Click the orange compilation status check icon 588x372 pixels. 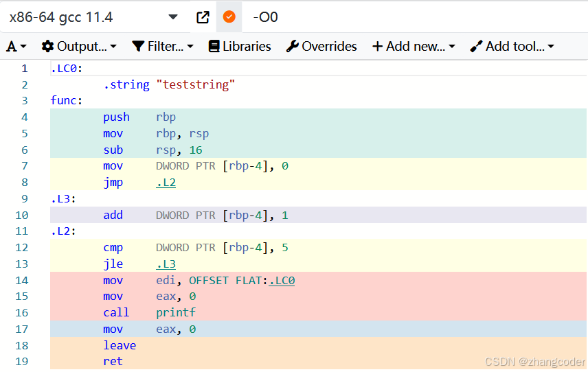(229, 17)
